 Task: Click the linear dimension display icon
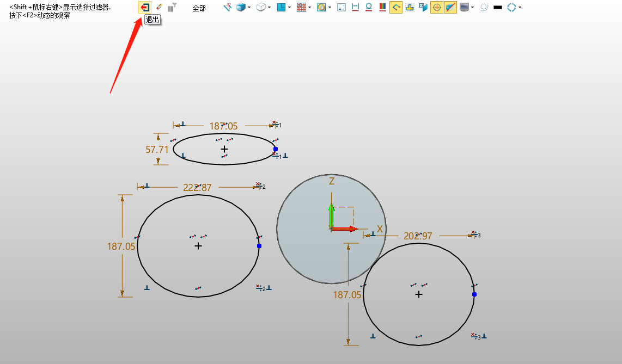[355, 8]
